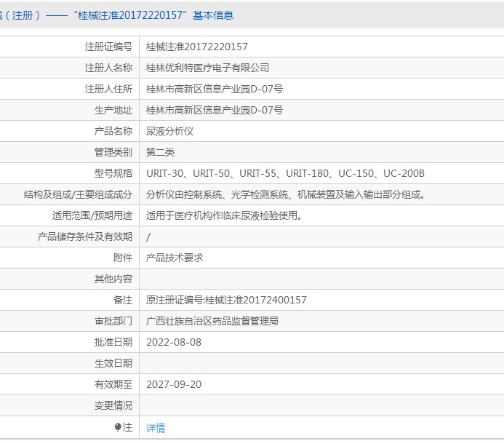Click the 注册人名称 label
Image resolution: width=504 pixels, height=441 pixels.
108,68
